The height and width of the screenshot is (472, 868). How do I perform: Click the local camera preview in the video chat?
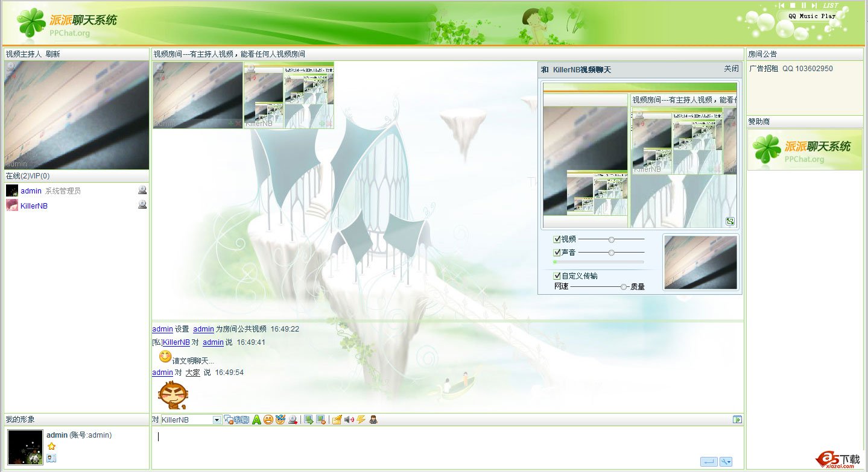pos(700,262)
